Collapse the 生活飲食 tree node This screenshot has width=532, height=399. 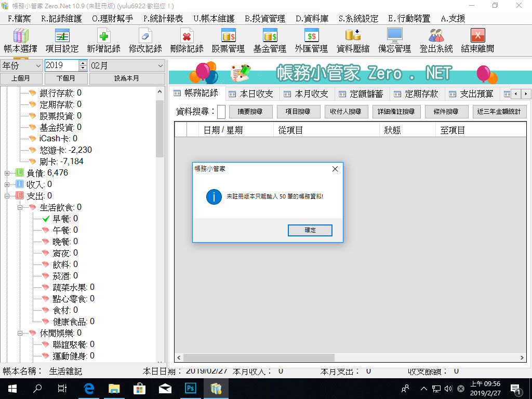click(x=20, y=208)
